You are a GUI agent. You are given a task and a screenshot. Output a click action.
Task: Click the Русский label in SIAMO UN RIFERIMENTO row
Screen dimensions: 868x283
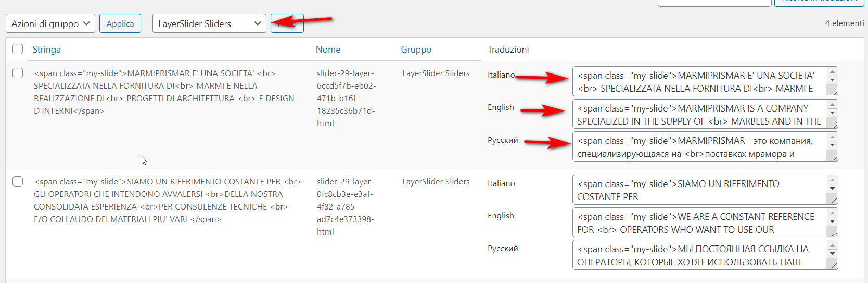click(x=503, y=249)
